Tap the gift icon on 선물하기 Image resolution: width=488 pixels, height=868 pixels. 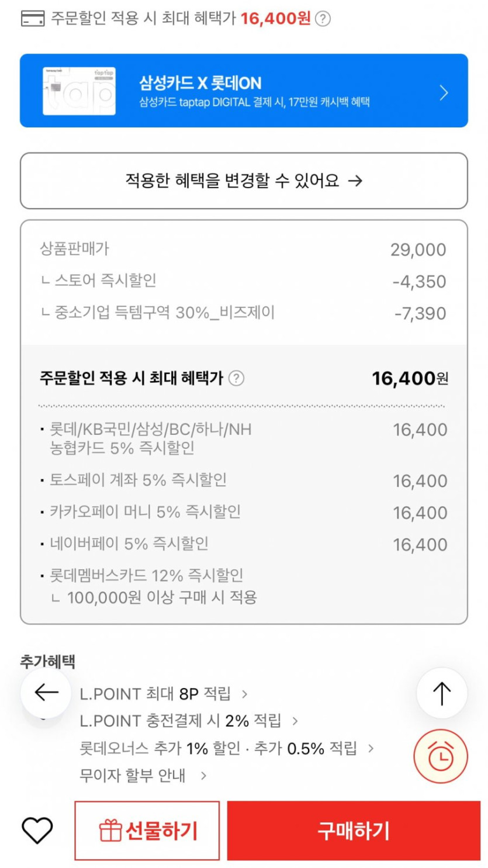click(x=110, y=831)
